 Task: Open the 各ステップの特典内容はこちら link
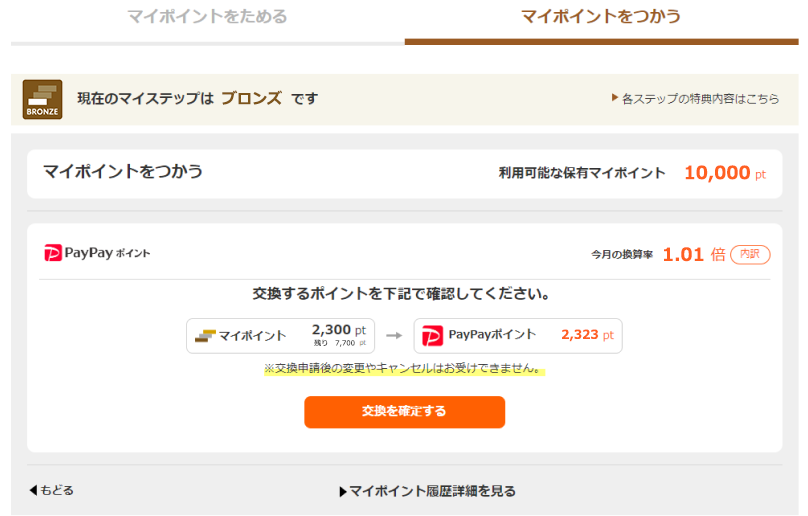(x=700, y=98)
